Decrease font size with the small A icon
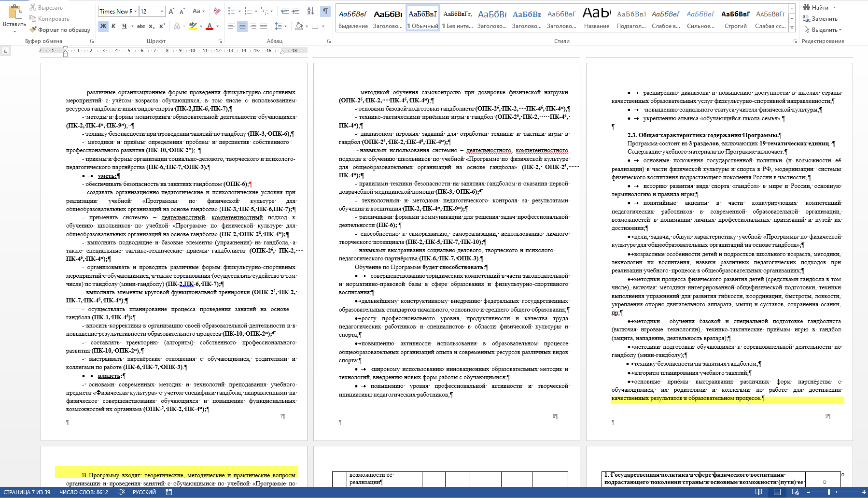Image resolution: width=868 pixels, height=498 pixels. point(182,11)
